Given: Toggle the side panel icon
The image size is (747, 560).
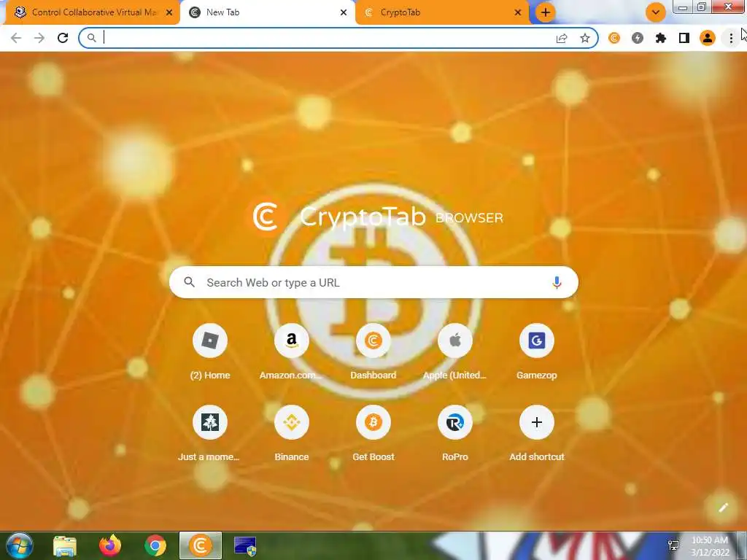Looking at the screenshot, I should (x=684, y=38).
